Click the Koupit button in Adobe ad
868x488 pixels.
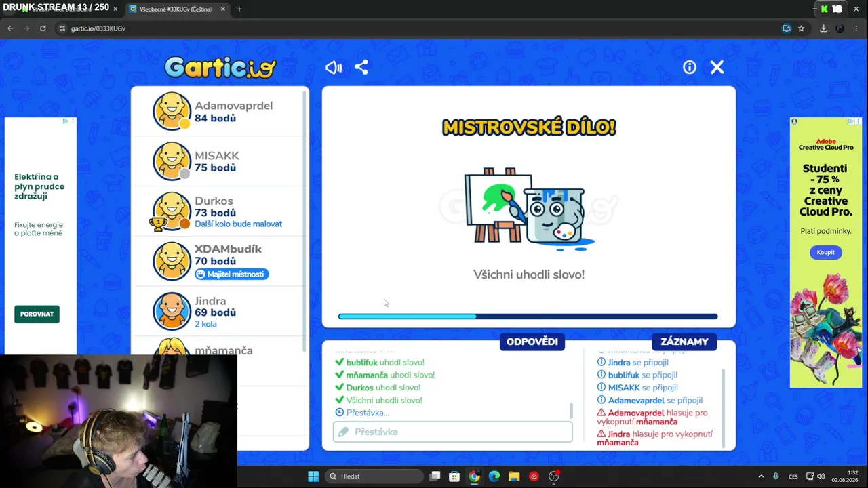pyautogui.click(x=825, y=252)
